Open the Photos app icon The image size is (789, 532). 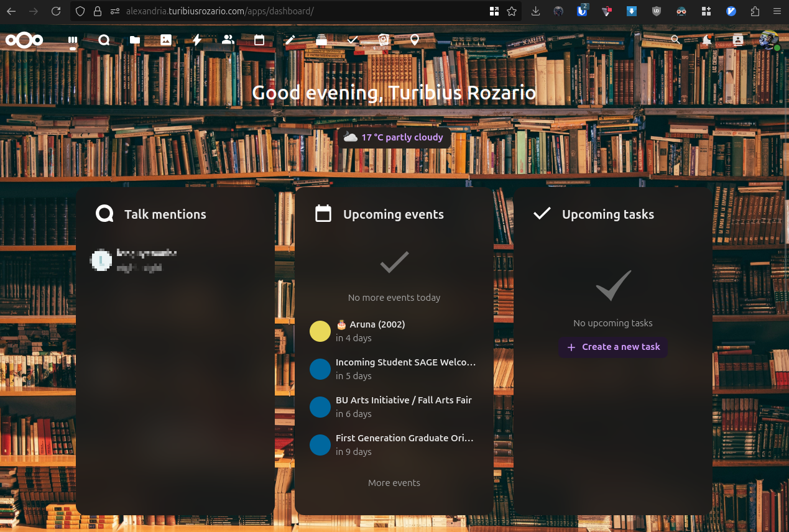click(x=166, y=40)
